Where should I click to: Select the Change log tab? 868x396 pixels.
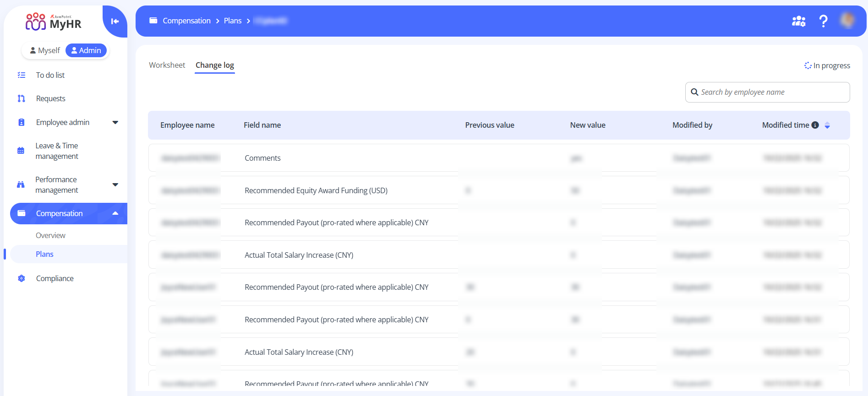(x=214, y=65)
